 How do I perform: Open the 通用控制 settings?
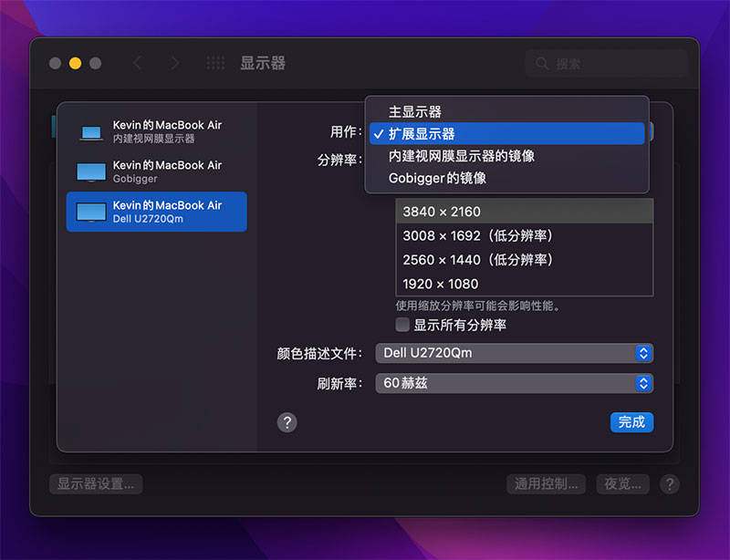[545, 484]
